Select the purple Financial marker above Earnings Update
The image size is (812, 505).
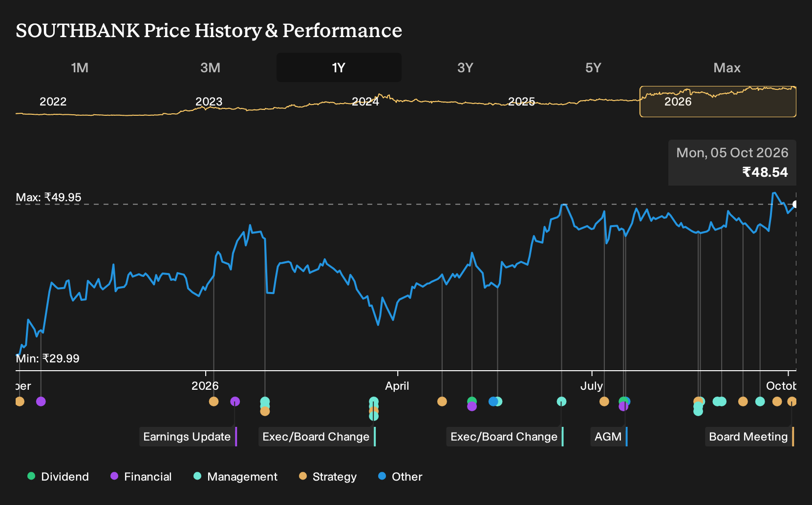pyautogui.click(x=235, y=401)
